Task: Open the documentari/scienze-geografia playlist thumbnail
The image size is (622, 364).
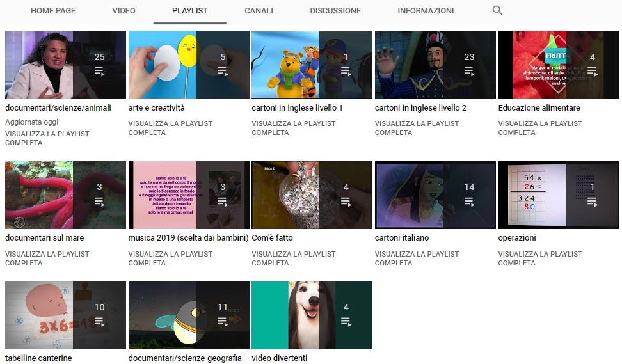Action: tap(189, 315)
